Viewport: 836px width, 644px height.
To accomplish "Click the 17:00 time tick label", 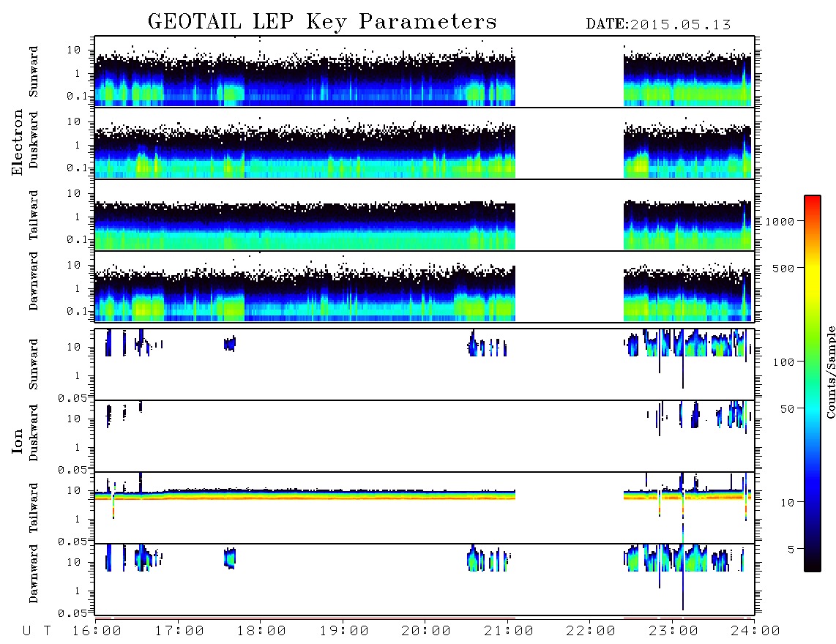I will click(x=179, y=632).
